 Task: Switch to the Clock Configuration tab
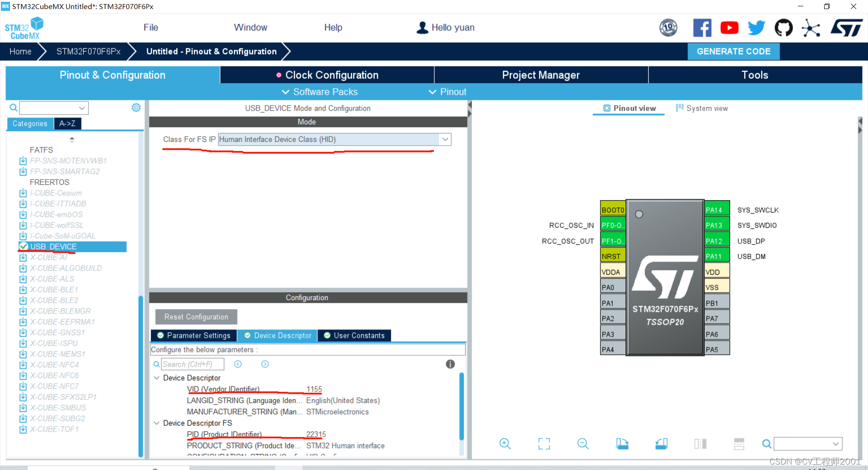327,75
